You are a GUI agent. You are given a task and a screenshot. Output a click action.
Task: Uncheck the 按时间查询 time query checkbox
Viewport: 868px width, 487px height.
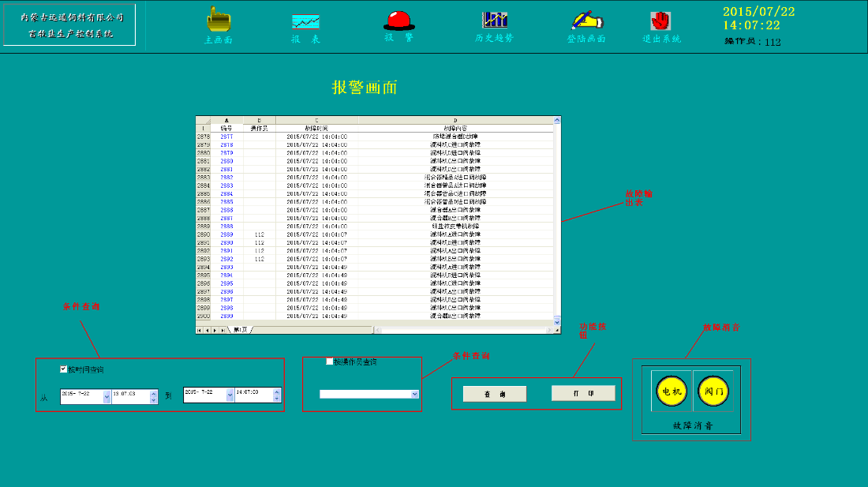63,369
